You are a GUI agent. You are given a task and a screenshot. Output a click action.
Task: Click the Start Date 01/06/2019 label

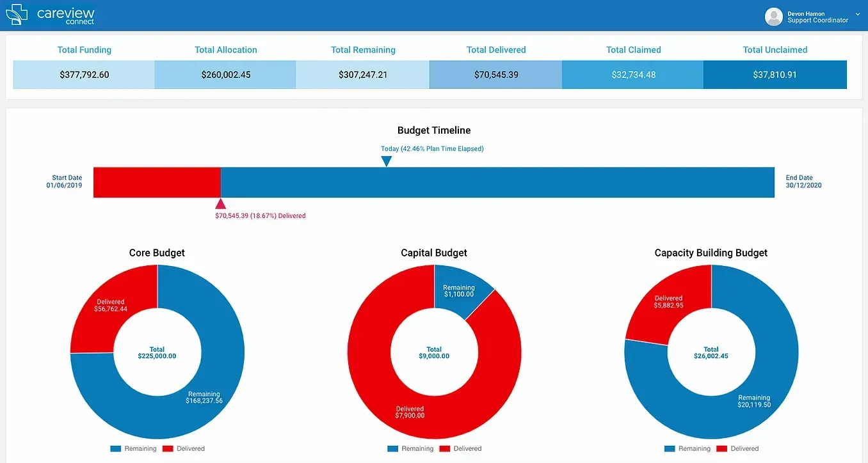[64, 182]
